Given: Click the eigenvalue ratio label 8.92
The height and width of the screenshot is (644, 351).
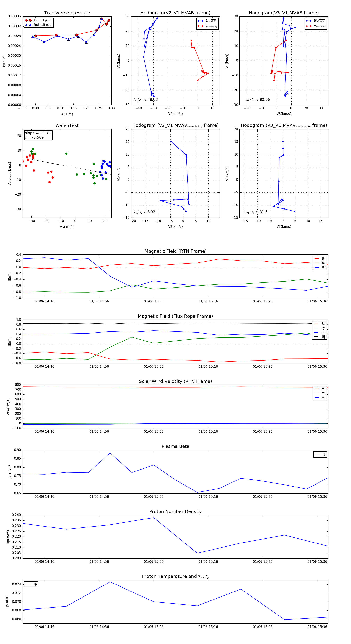Looking at the screenshot, I should click(x=144, y=212).
